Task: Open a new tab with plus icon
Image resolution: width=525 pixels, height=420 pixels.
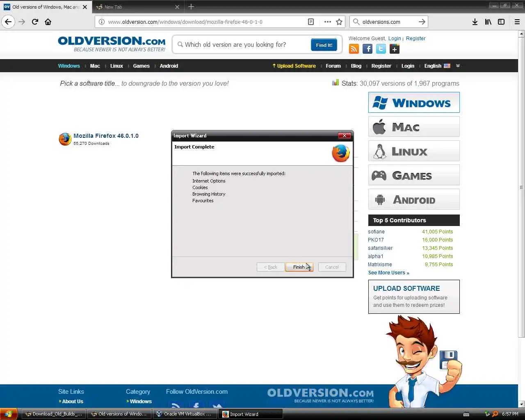Action: pos(191,7)
